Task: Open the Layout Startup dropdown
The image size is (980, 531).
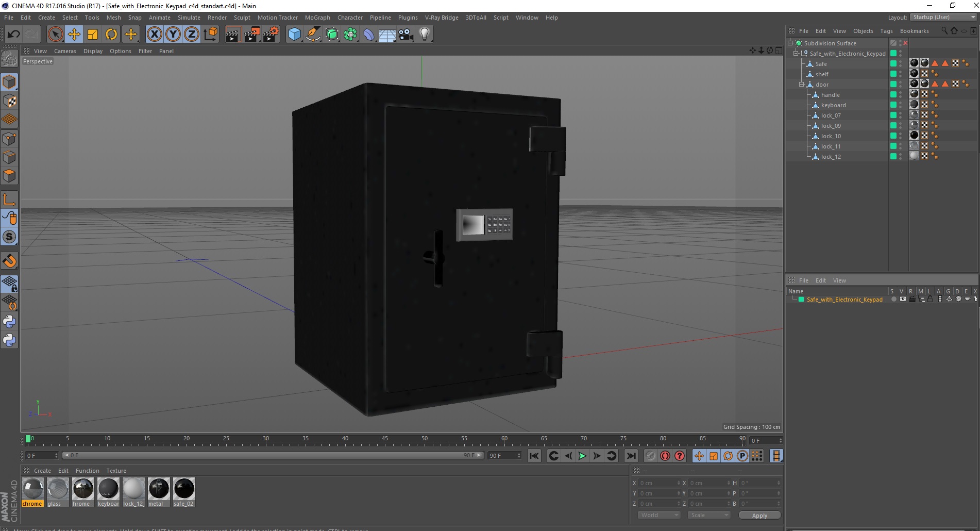Action: (943, 17)
